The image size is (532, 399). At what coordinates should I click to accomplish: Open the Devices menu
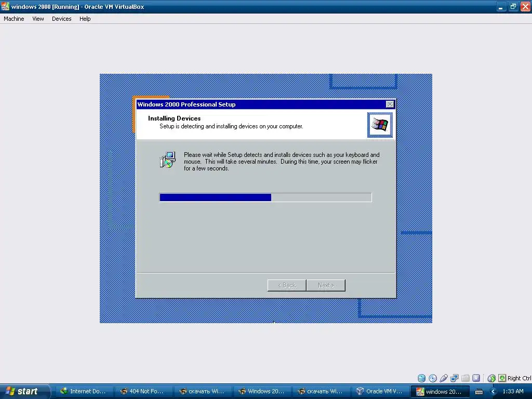[61, 19]
